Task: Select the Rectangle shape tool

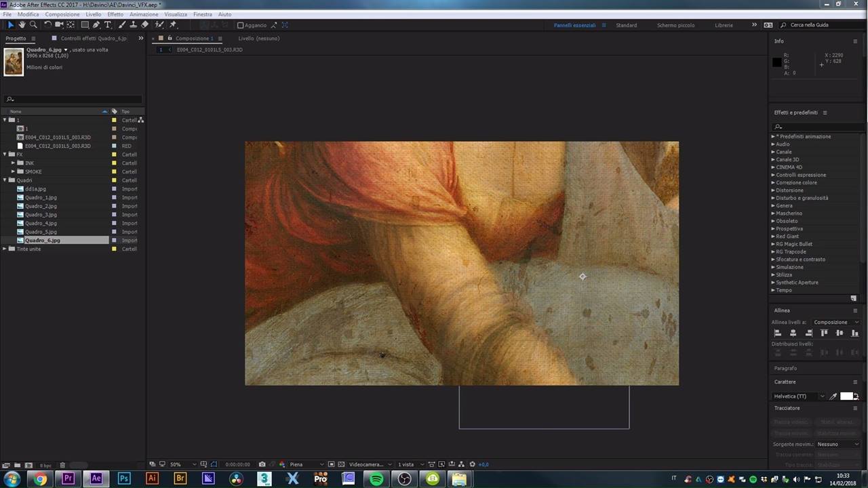Action: (x=85, y=25)
